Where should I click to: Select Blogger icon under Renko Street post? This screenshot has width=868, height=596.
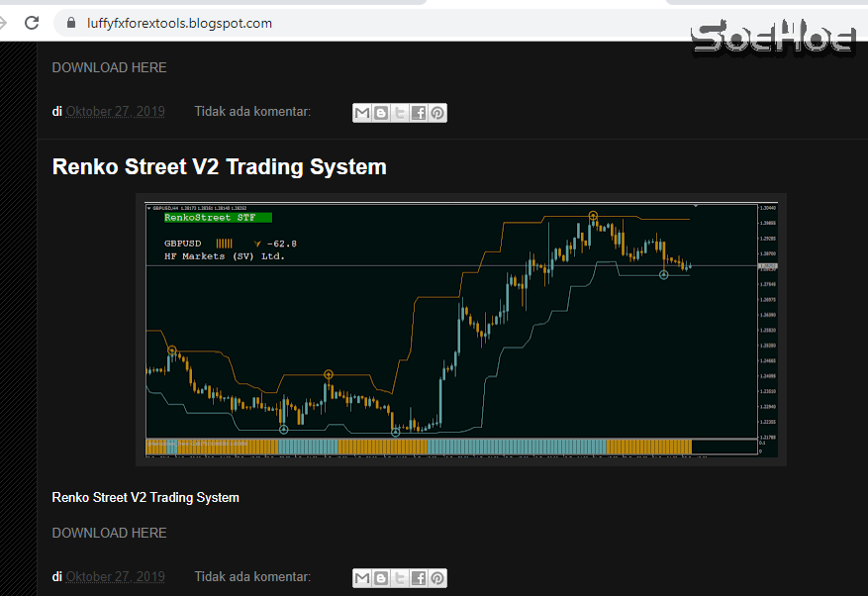381,577
